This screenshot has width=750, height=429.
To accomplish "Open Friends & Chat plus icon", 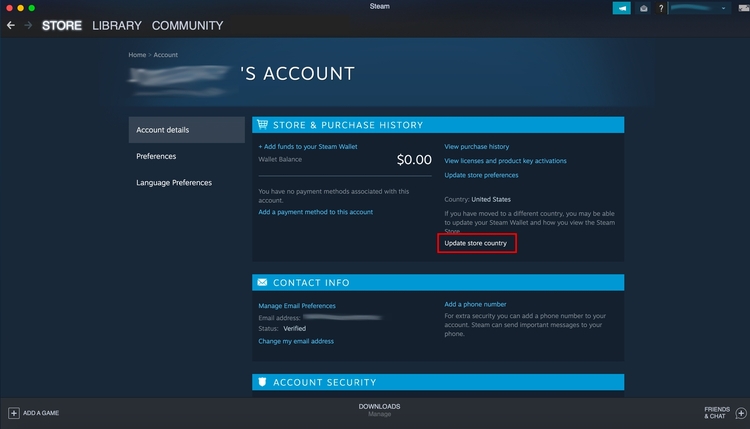I will 741,413.
